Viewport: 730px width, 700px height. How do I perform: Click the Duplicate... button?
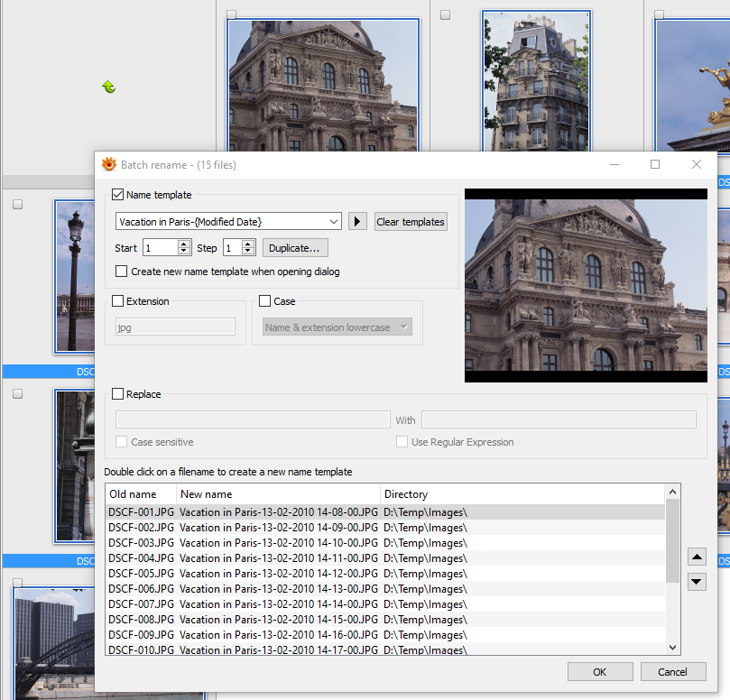click(x=295, y=248)
